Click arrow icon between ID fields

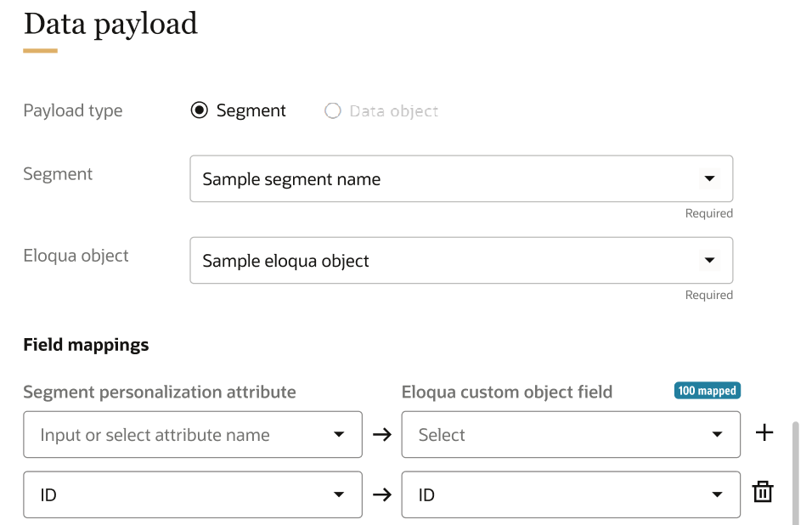tap(382, 494)
